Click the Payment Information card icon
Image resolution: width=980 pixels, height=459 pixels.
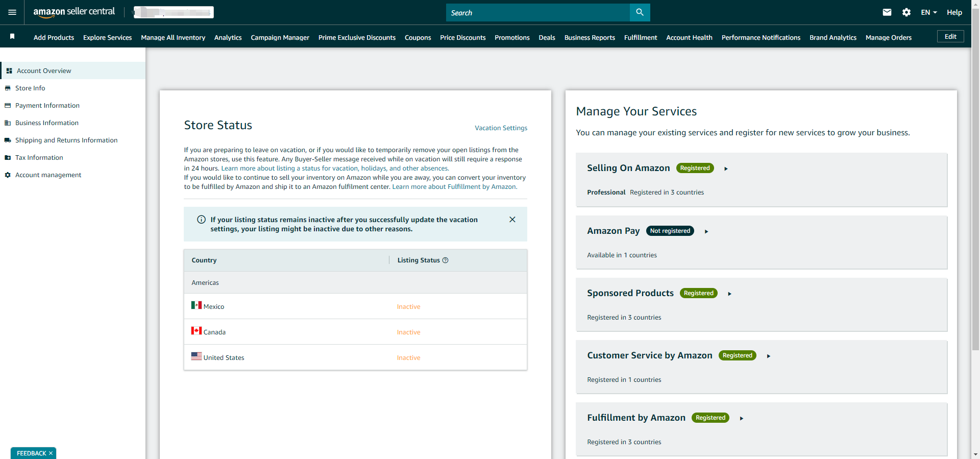[x=8, y=106]
